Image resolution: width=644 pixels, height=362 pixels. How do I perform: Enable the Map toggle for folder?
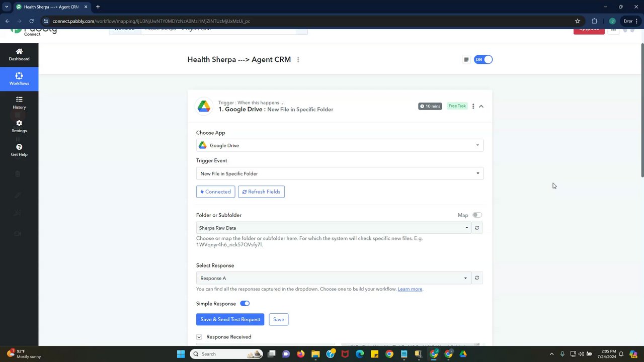[477, 215]
